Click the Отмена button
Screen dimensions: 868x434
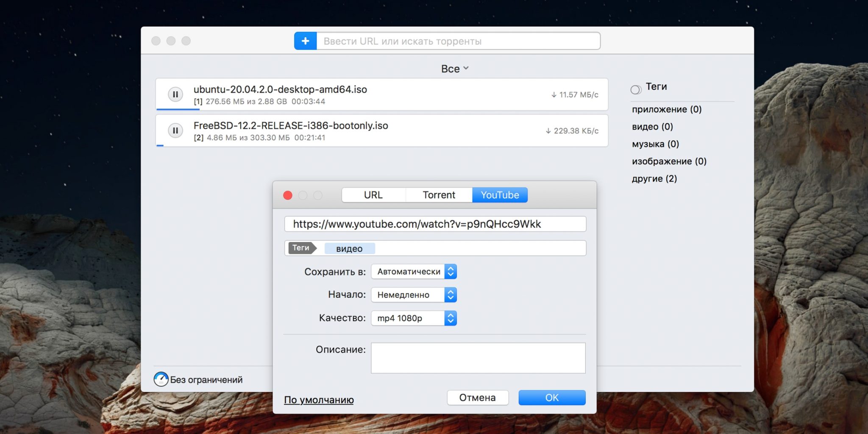(478, 398)
